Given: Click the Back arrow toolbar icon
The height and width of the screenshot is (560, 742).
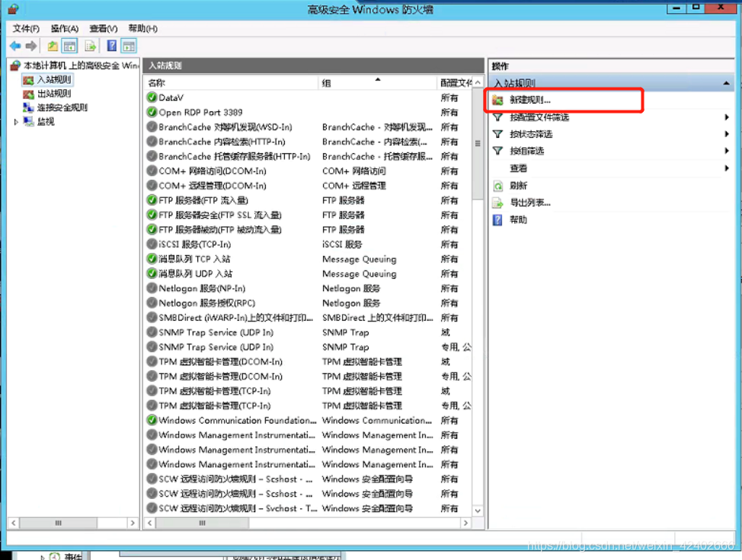Looking at the screenshot, I should (x=15, y=46).
